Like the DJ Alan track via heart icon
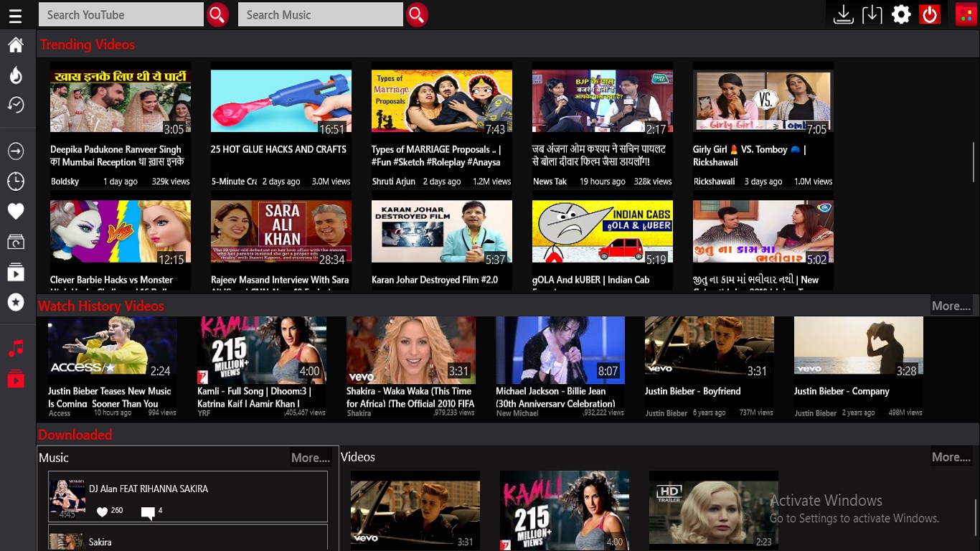This screenshot has width=980, height=551. pyautogui.click(x=102, y=512)
